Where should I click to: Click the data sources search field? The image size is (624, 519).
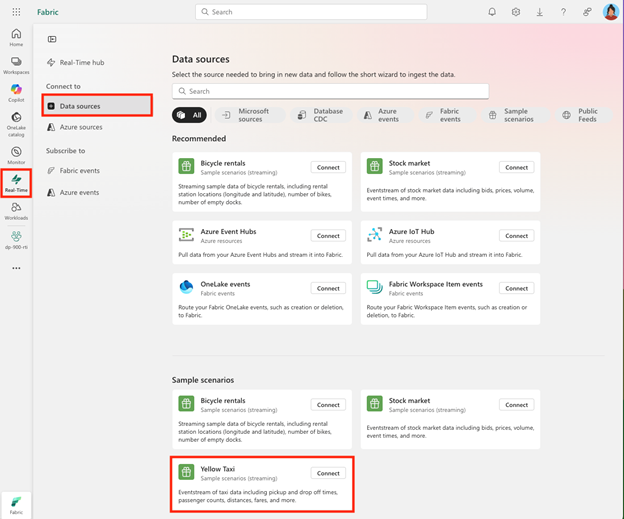click(330, 91)
